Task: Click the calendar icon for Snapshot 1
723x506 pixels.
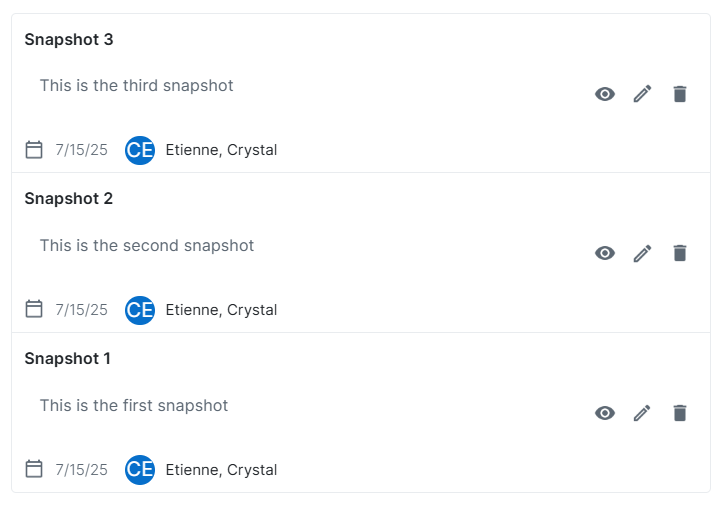Action: [x=34, y=469]
